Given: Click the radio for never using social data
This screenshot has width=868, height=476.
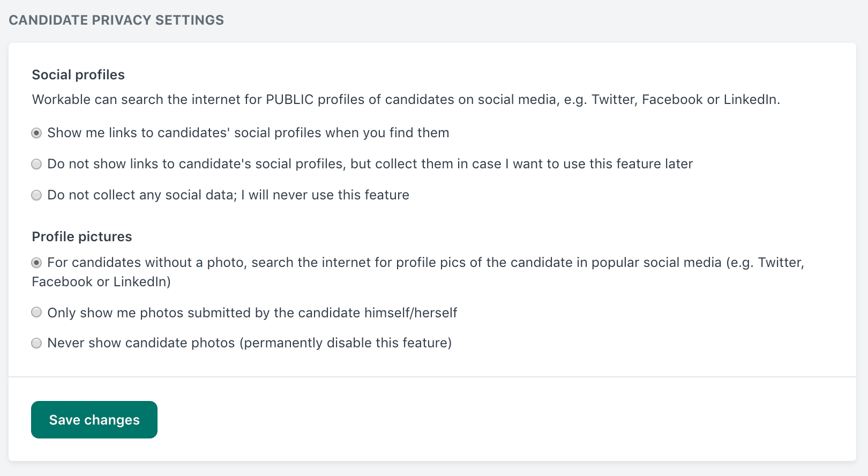Looking at the screenshot, I should coord(36,195).
